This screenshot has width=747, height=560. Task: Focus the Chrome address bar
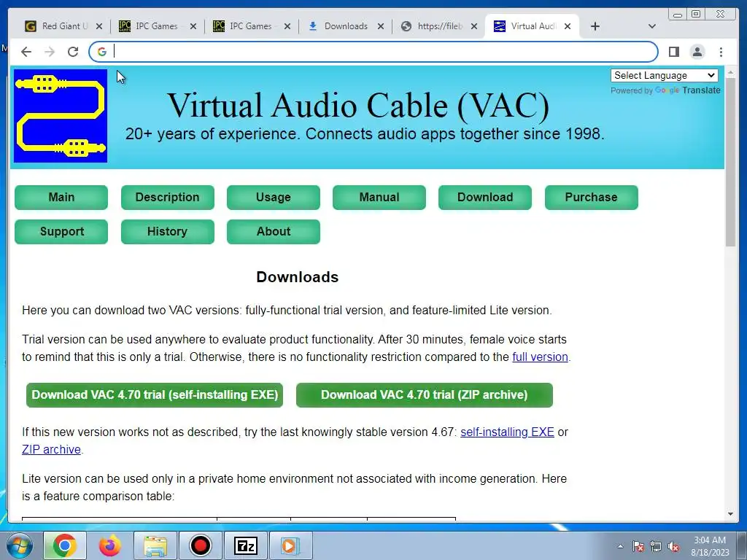pos(373,52)
